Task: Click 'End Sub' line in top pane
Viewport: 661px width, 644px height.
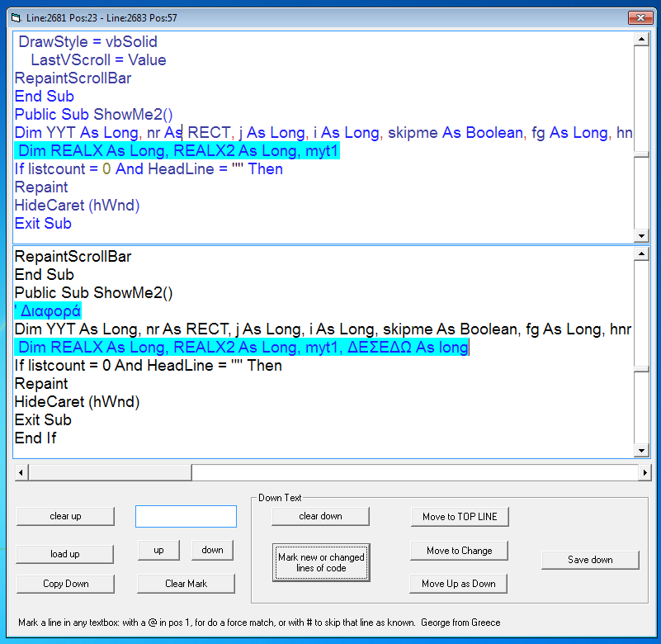Action: tap(45, 96)
